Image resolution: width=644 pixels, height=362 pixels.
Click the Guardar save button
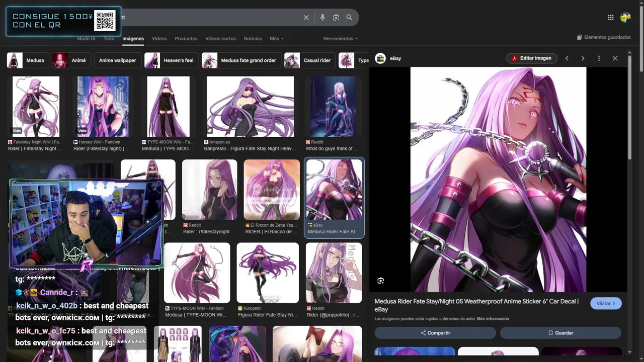click(x=560, y=333)
